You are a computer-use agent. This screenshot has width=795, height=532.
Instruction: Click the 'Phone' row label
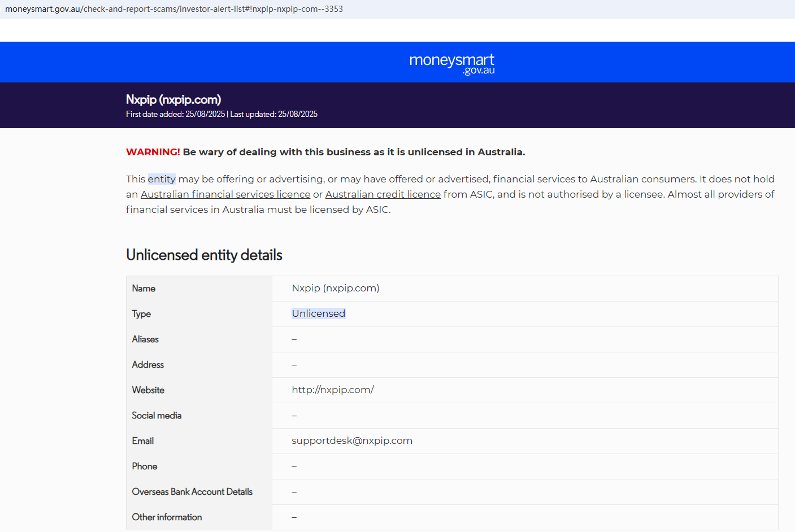tap(145, 466)
